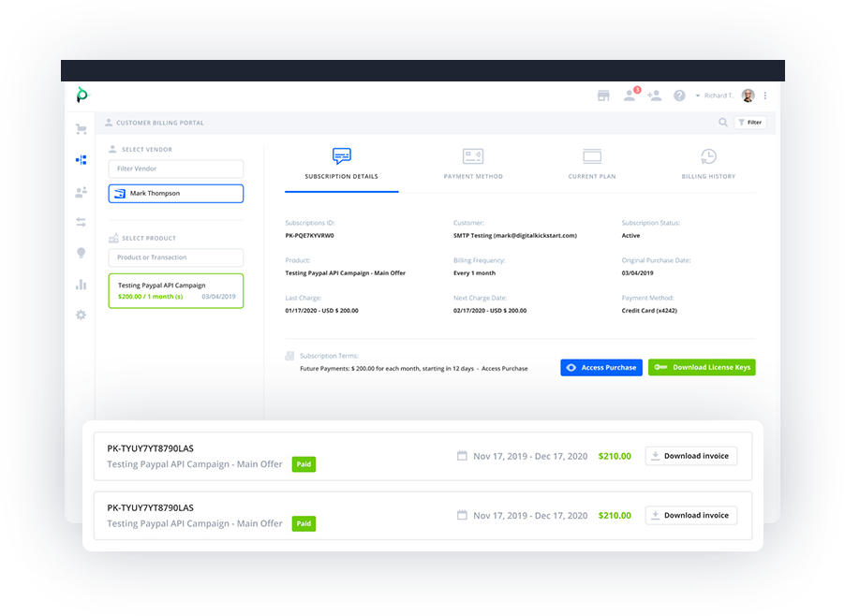This screenshot has width=845, height=616.
Task: Open the settings gear in sidebar
Action: click(x=82, y=315)
